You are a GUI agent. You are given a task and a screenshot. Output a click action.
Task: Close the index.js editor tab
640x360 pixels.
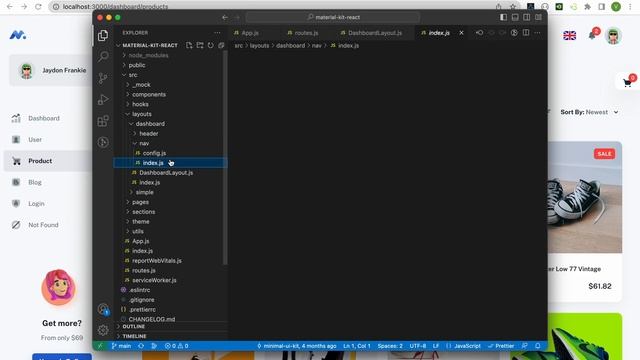(x=461, y=33)
